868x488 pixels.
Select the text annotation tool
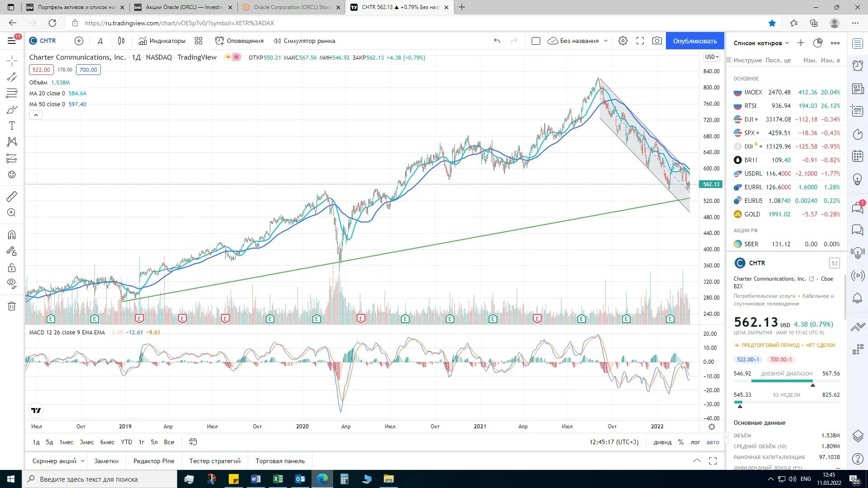click(x=12, y=126)
